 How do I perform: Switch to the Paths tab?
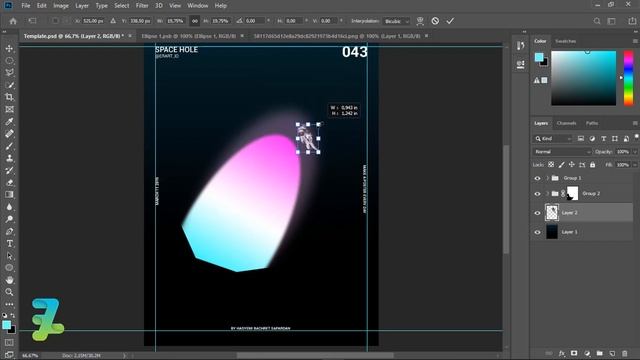coord(592,123)
